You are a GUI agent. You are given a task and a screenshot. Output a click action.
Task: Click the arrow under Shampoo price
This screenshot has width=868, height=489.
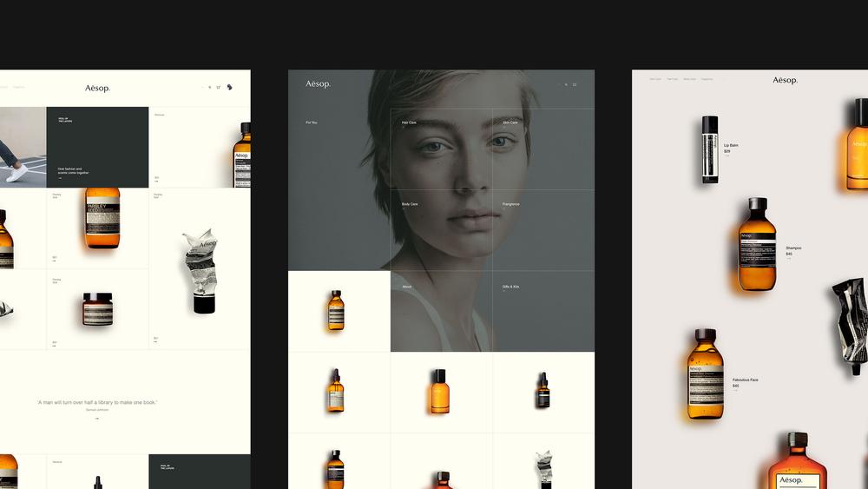click(788, 259)
